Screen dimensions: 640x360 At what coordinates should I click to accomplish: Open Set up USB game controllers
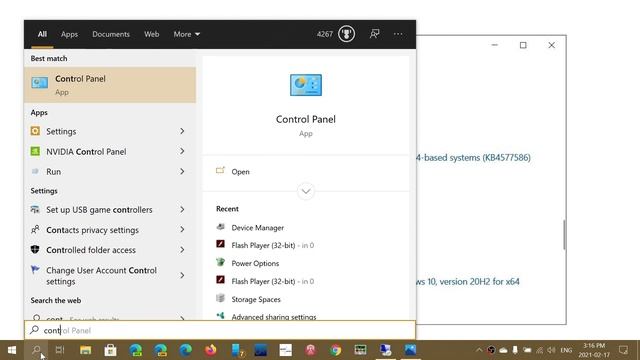pos(98,209)
